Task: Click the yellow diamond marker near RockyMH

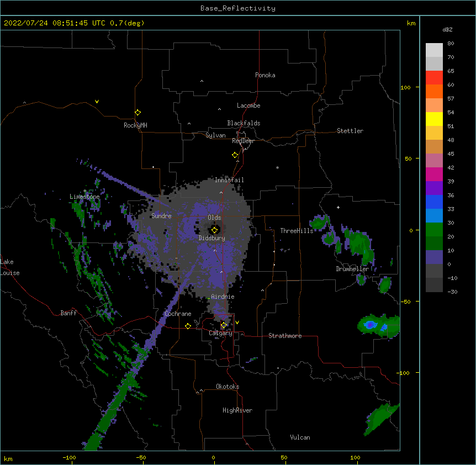Action: 137,113
